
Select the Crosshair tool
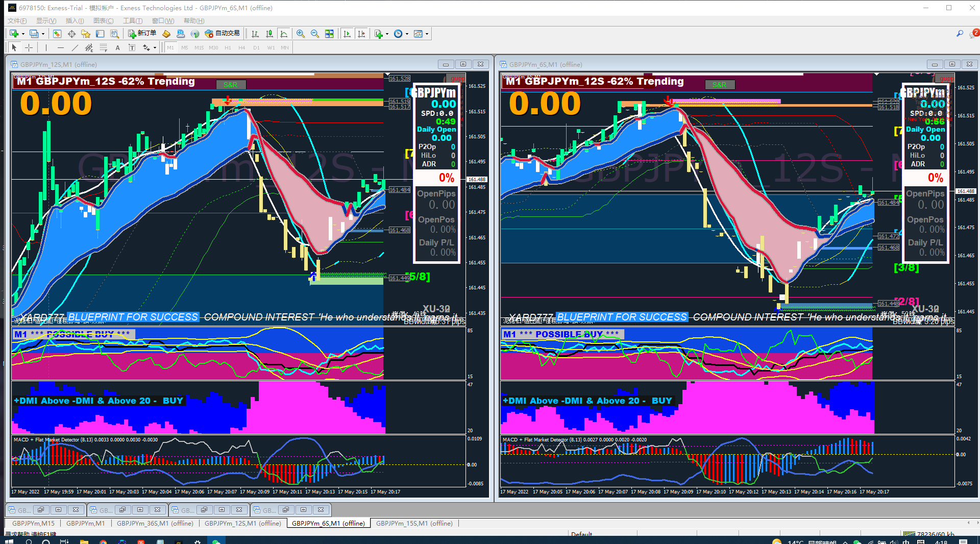click(29, 47)
